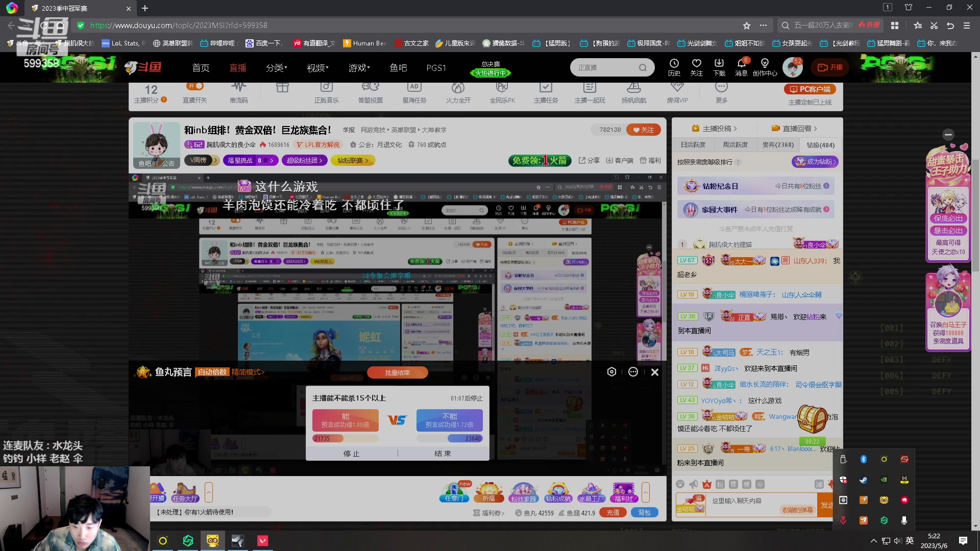The height and width of the screenshot is (551, 980).
Task: Open the 钻粉成就 achievement icon
Action: pos(558,492)
